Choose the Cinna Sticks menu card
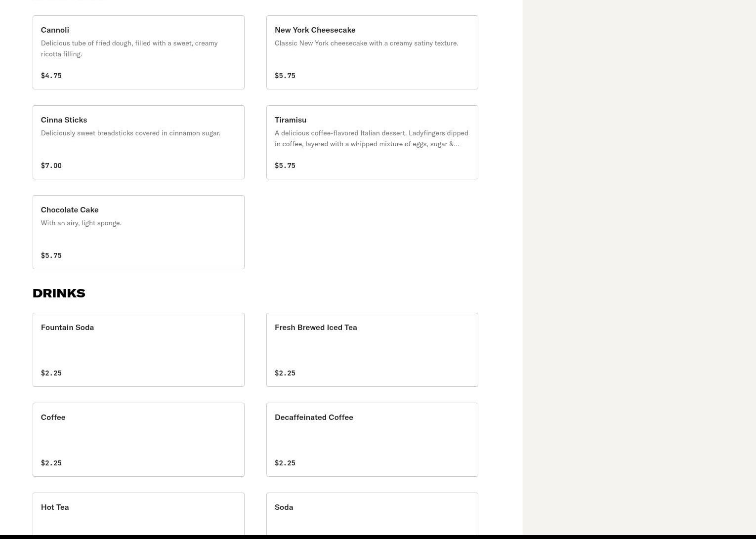Image resolution: width=756 pixels, height=539 pixels. pos(138,142)
